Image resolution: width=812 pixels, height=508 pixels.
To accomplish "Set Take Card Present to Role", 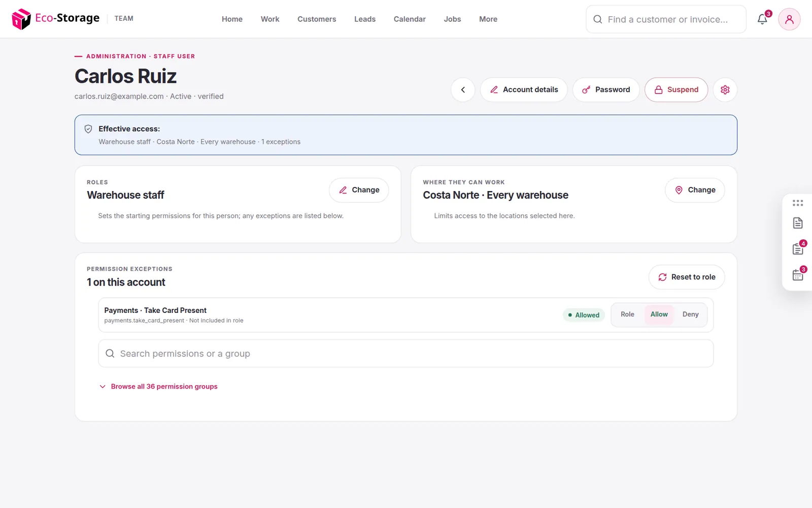I will (x=627, y=314).
